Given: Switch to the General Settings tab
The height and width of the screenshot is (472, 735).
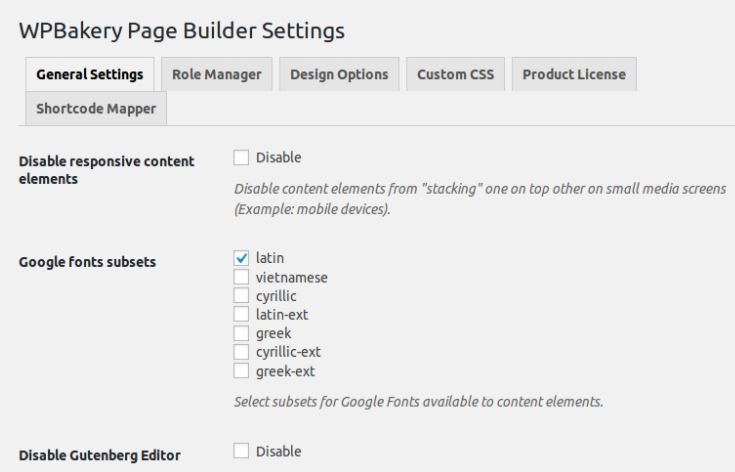Looking at the screenshot, I should click(x=90, y=75).
